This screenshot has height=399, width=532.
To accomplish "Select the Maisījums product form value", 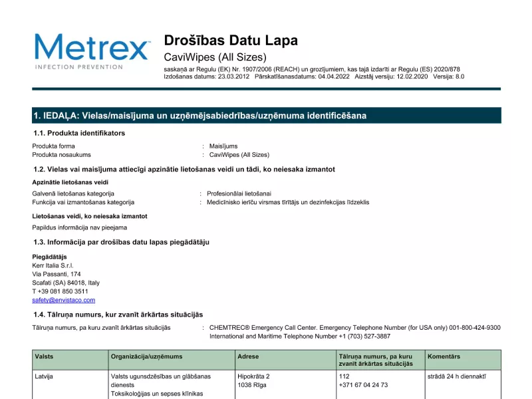I will click(223, 146).
